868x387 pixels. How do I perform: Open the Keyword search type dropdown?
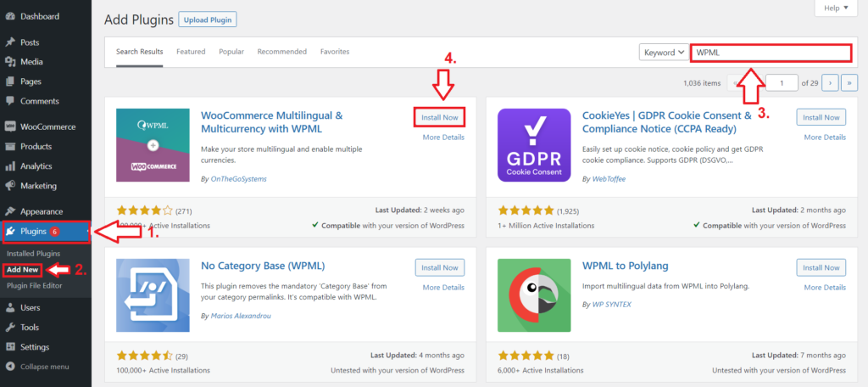(665, 53)
